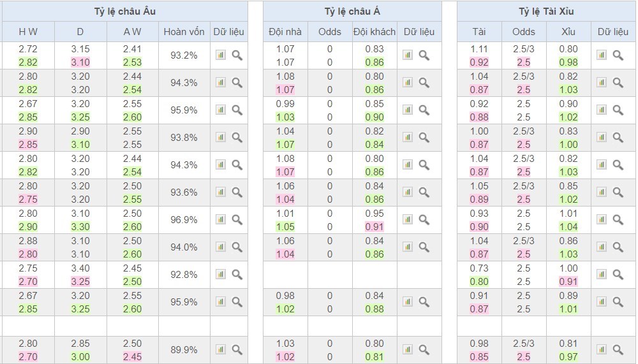
Task: Click the draw odds value '3.40'
Action: point(80,268)
